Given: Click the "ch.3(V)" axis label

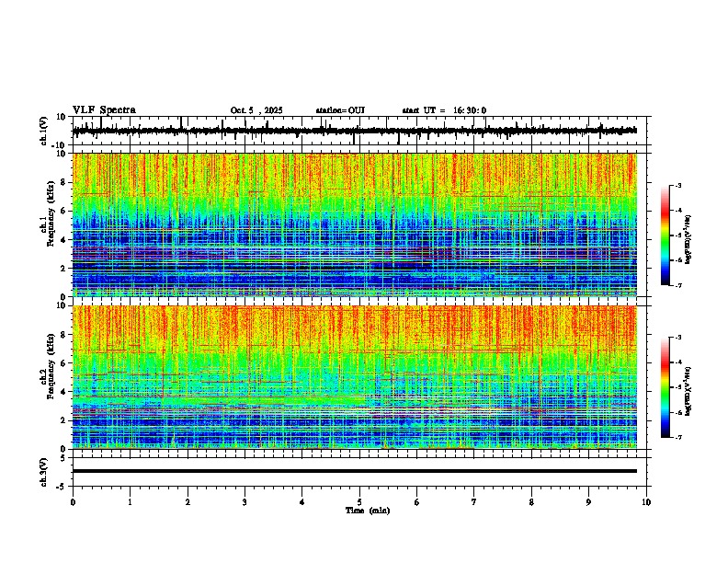Looking at the screenshot, I should (44, 472).
